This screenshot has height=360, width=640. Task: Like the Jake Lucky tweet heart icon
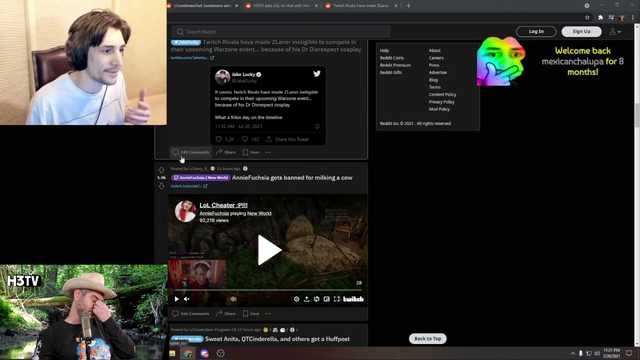pyautogui.click(x=219, y=139)
